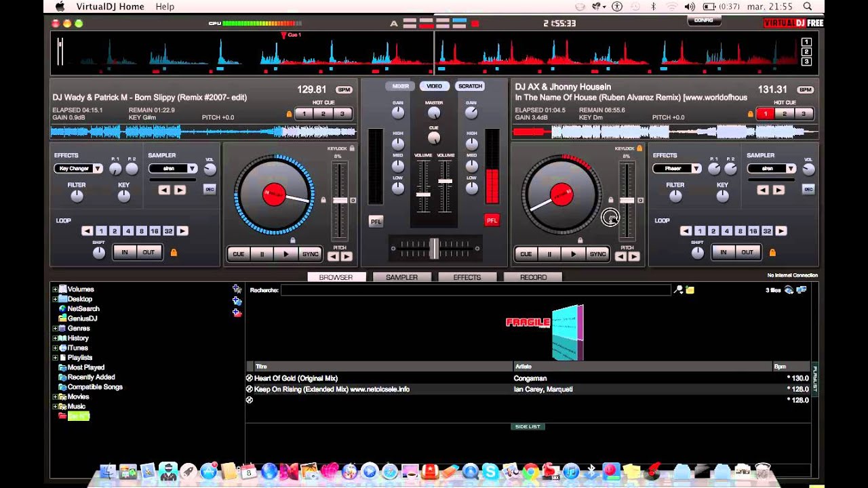Screen dimensions: 868x488
Task: Toggle sampler REC on the left deck
Action: pyautogui.click(x=210, y=189)
